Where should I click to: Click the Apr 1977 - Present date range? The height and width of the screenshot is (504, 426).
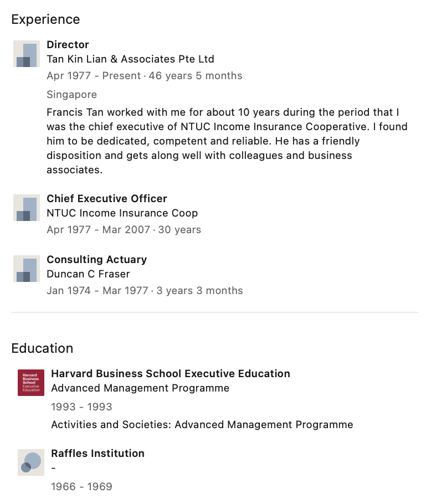pos(94,76)
